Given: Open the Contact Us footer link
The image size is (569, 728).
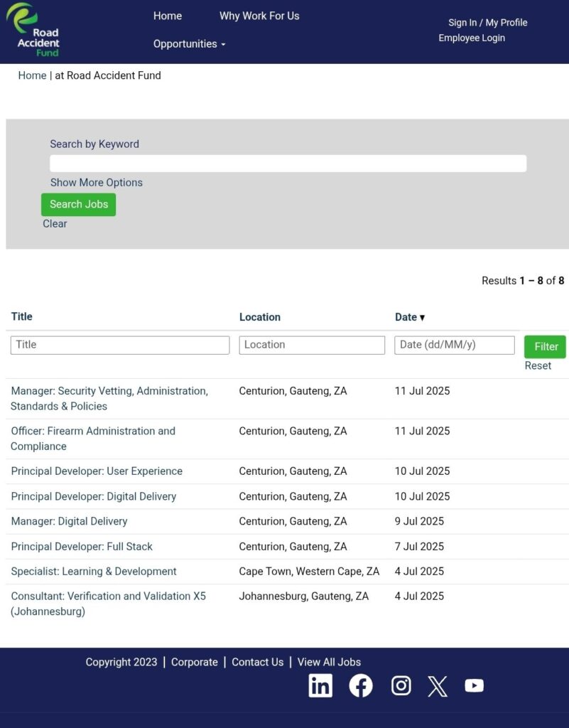Looking at the screenshot, I should (257, 662).
